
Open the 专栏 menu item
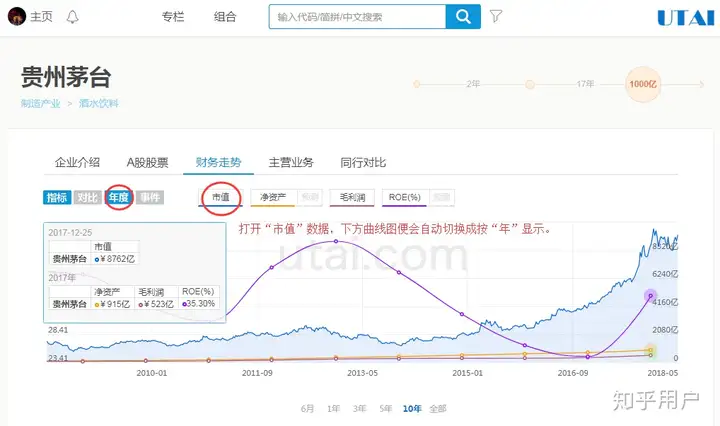(173, 17)
